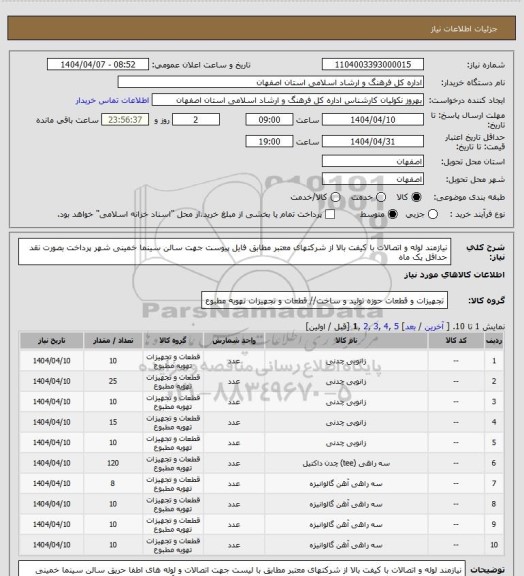Viewport: 524px width, 576px height.
Task: Click the date 1404/04/10 in row 3
Action: [x=51, y=402]
